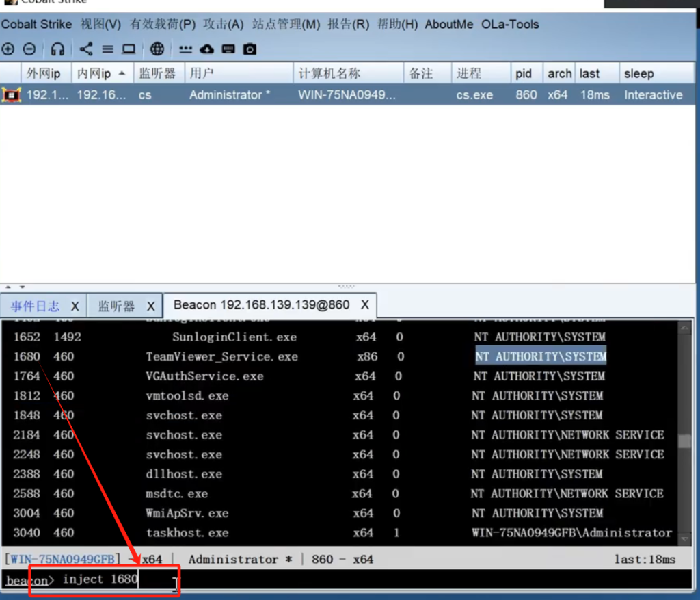Sort by 计算机名称 column header
This screenshot has width=700, height=600.
(349, 73)
